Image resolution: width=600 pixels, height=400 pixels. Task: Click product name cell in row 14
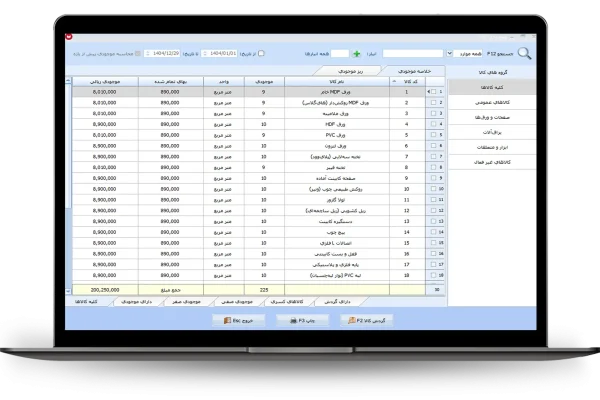click(337, 232)
